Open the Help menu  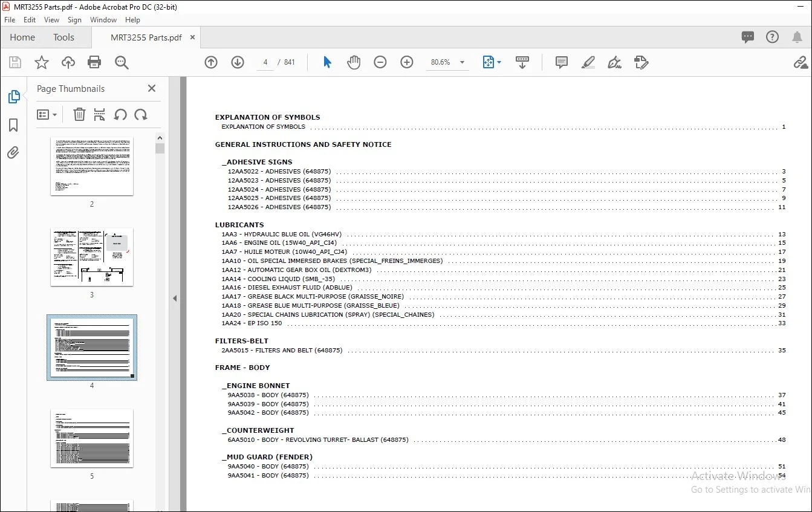(x=132, y=20)
